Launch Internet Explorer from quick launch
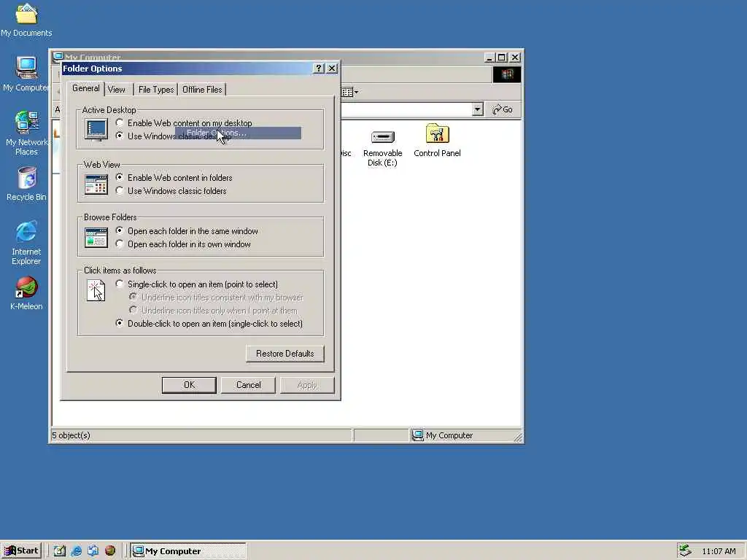This screenshot has width=747, height=560. [x=76, y=551]
